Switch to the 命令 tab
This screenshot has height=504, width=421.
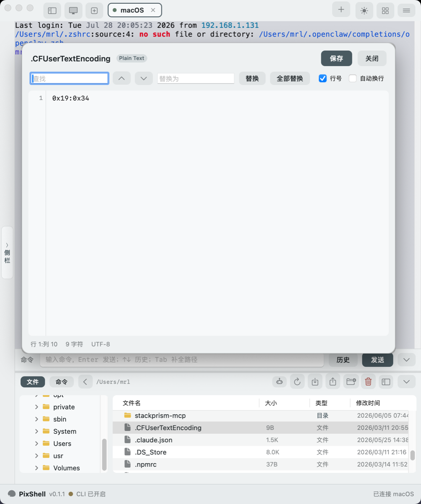(x=62, y=382)
